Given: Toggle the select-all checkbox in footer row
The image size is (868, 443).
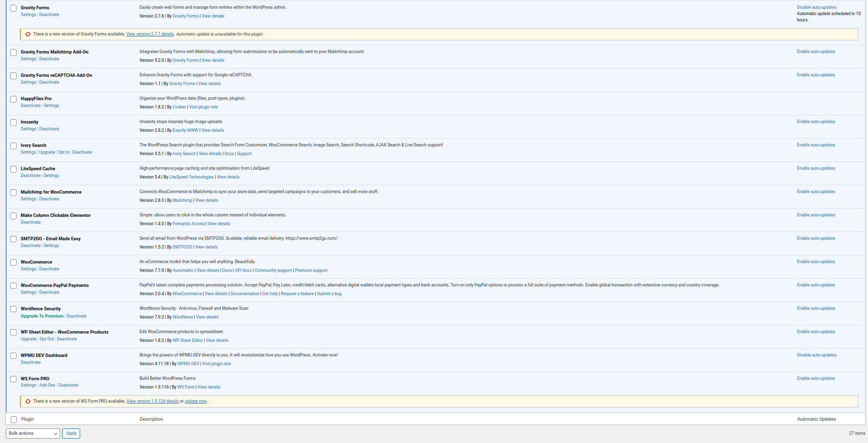Looking at the screenshot, I should point(14,419).
